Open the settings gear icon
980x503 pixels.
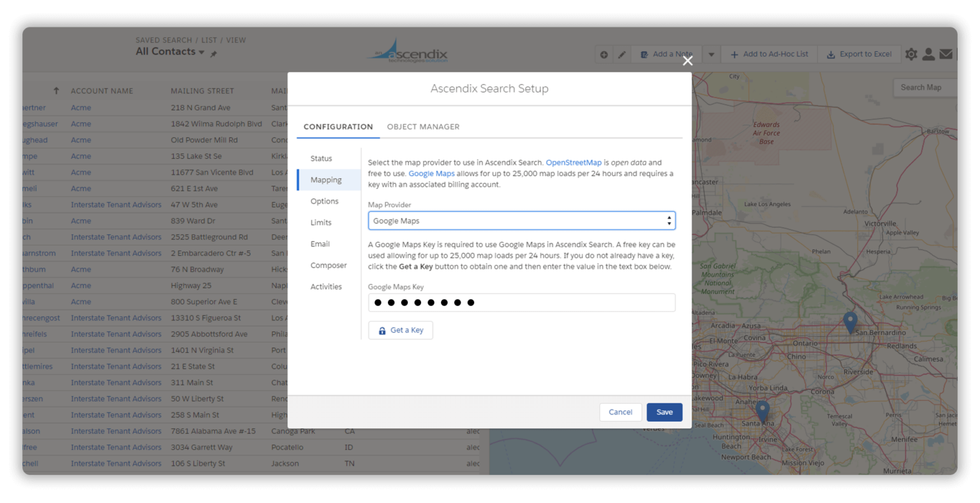coord(911,54)
